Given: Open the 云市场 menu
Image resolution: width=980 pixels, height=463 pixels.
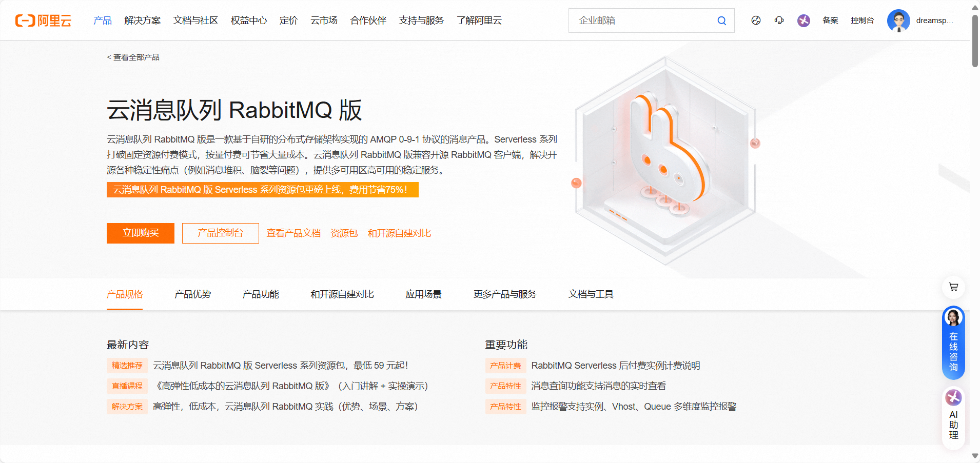Looking at the screenshot, I should (x=324, y=21).
